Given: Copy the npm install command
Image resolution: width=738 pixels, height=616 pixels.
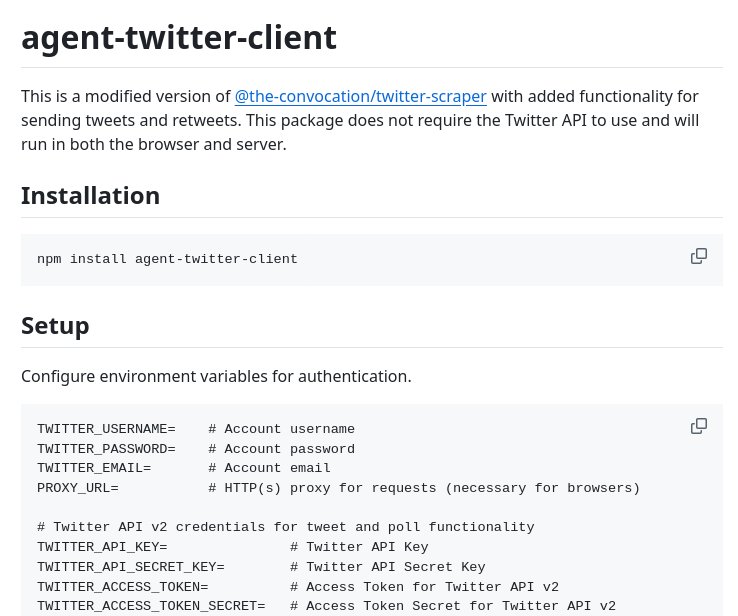Looking at the screenshot, I should click(699, 256).
